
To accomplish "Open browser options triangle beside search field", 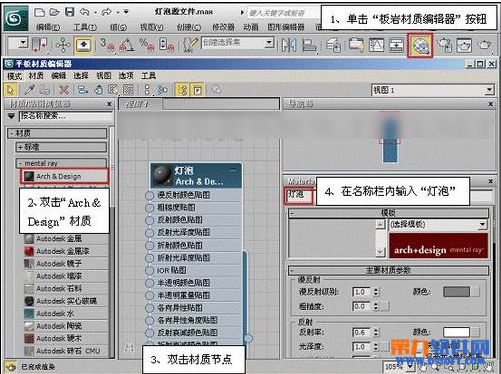I will point(12,116).
